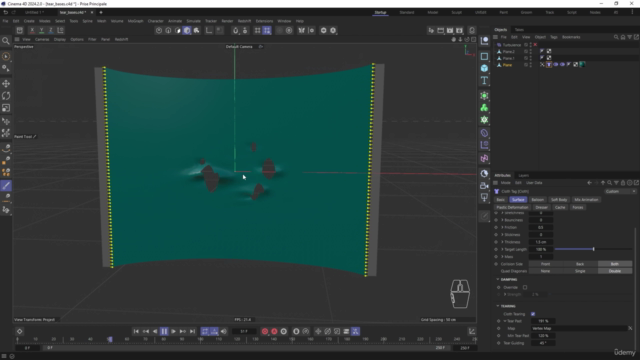Select the Rotate tool in left toolbar
640x360 pixels.
(6, 96)
